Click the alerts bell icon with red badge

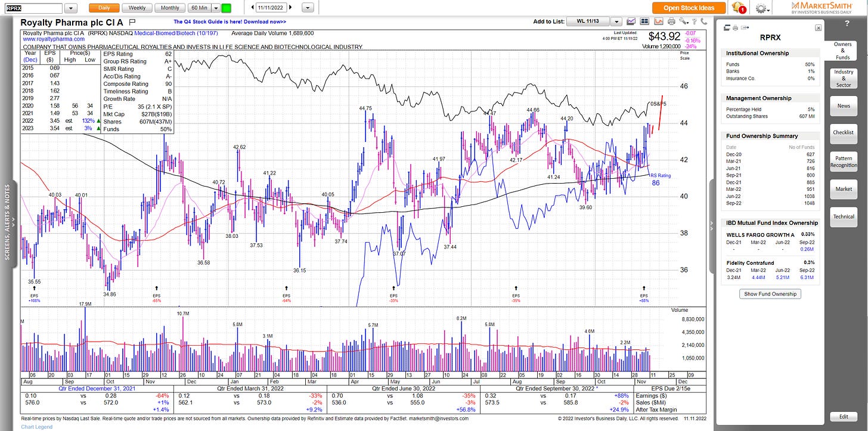point(739,8)
